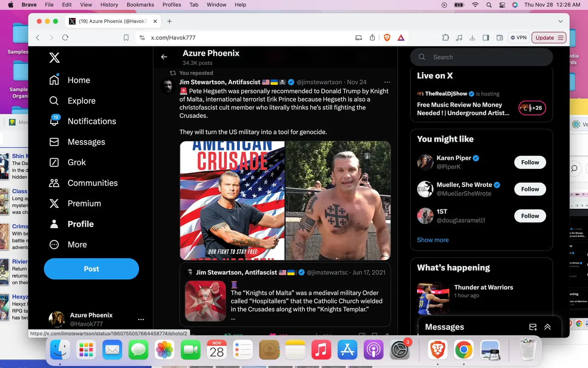Open the File menu
Image resolution: width=588 pixels, height=368 pixels.
click(49, 5)
